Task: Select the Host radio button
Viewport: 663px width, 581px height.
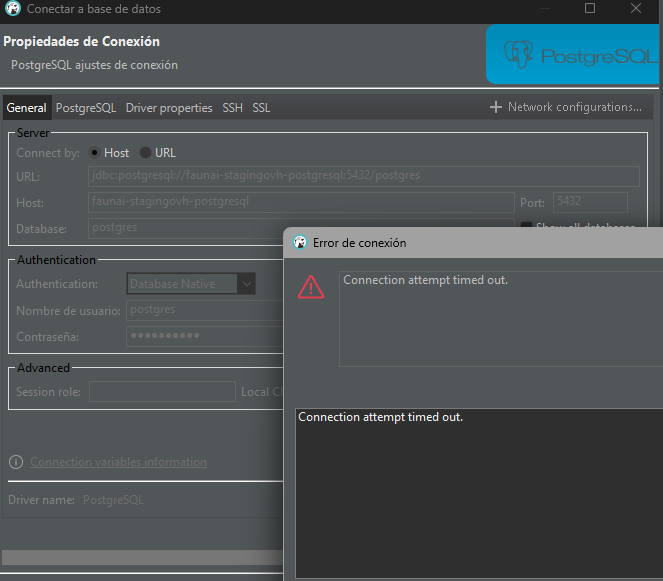Action: coord(95,153)
